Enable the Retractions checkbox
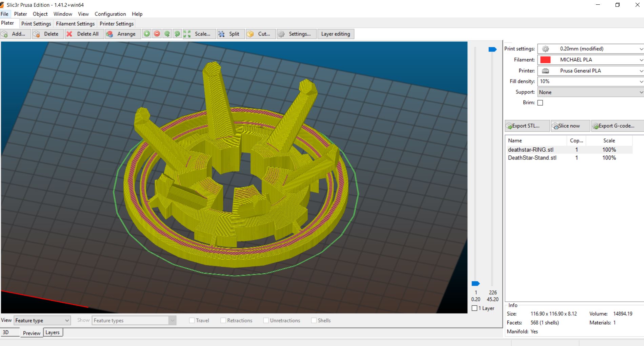This screenshot has width=644, height=346. (223, 320)
